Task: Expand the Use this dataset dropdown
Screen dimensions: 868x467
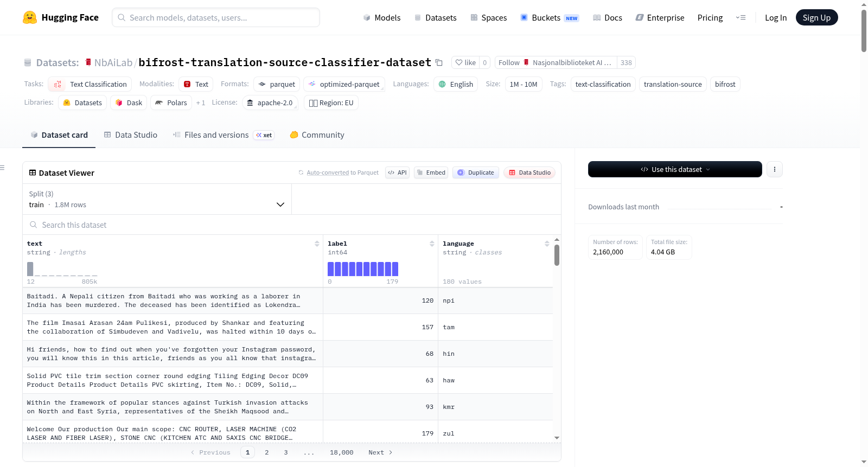Action: click(x=675, y=169)
